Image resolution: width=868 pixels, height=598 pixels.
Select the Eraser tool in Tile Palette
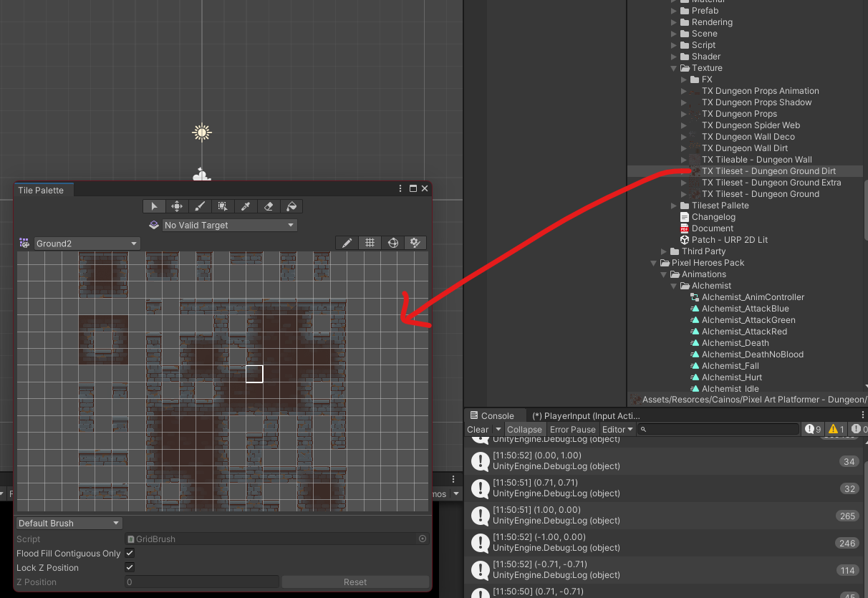click(269, 206)
